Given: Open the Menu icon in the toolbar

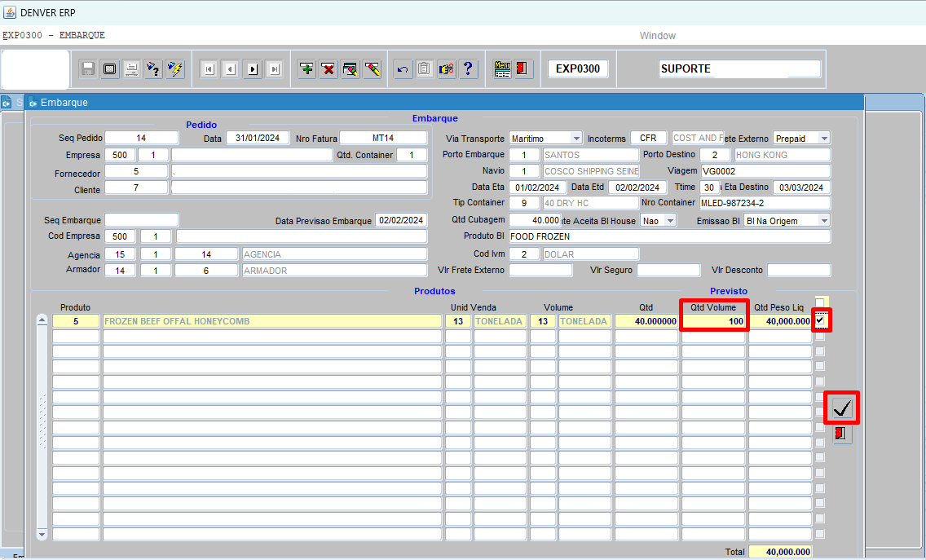Looking at the screenshot, I should [x=503, y=69].
